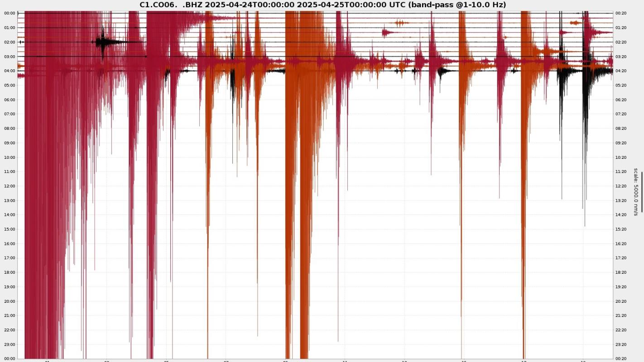Select the 20:20 right axis time label
The width and height of the screenshot is (644, 362).
click(x=621, y=301)
